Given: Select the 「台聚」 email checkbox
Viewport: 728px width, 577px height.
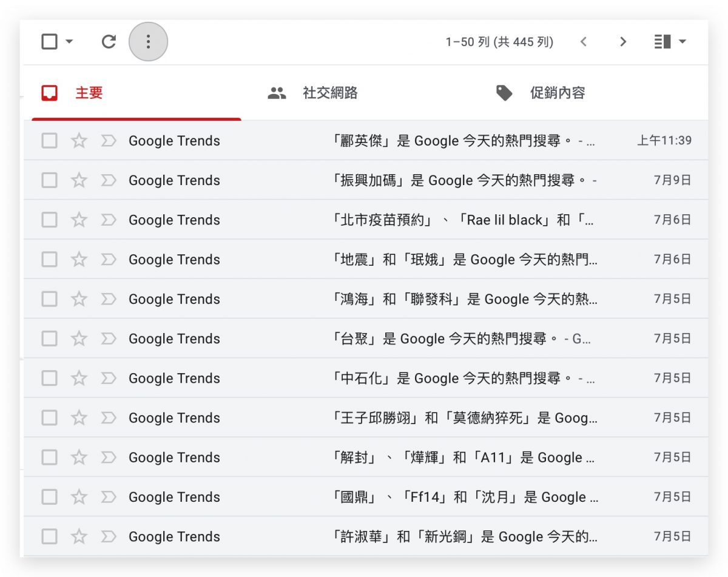Looking at the screenshot, I should [49, 339].
